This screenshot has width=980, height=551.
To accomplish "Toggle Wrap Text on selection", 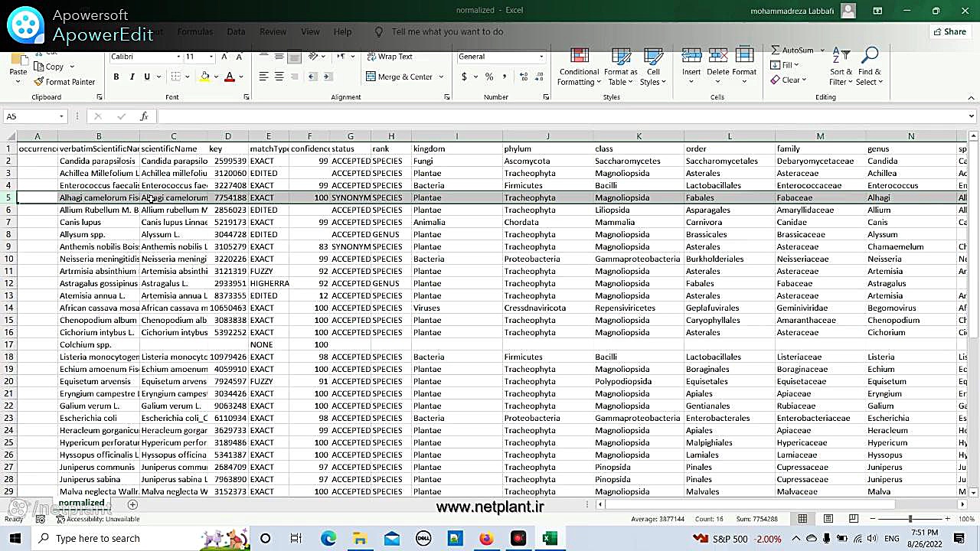I will tap(389, 57).
